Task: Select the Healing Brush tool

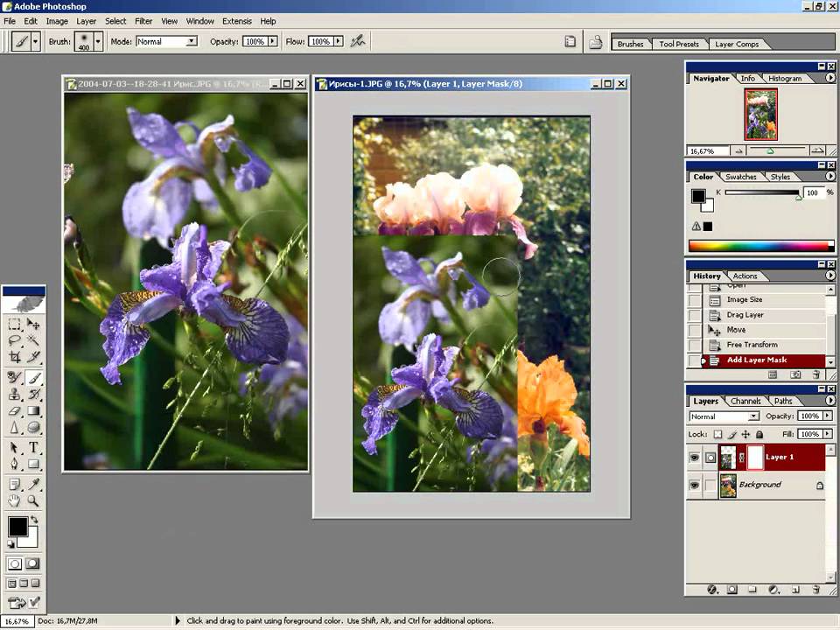Action: [15, 378]
